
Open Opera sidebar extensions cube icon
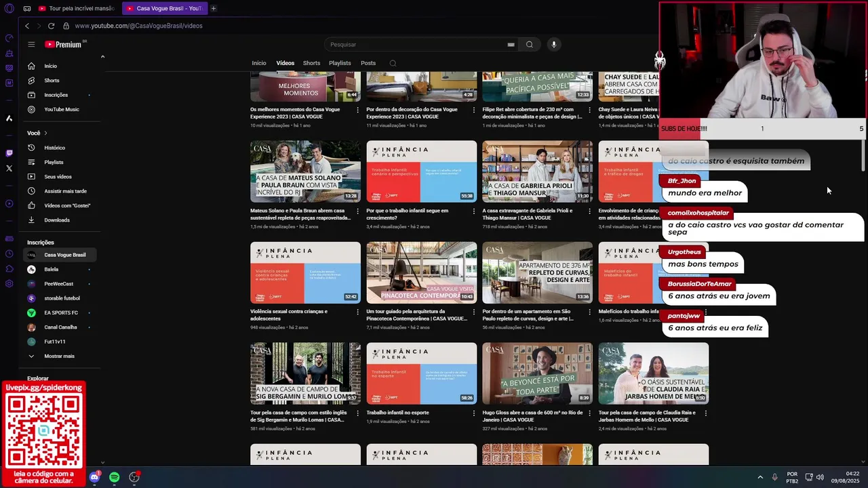click(x=9, y=268)
